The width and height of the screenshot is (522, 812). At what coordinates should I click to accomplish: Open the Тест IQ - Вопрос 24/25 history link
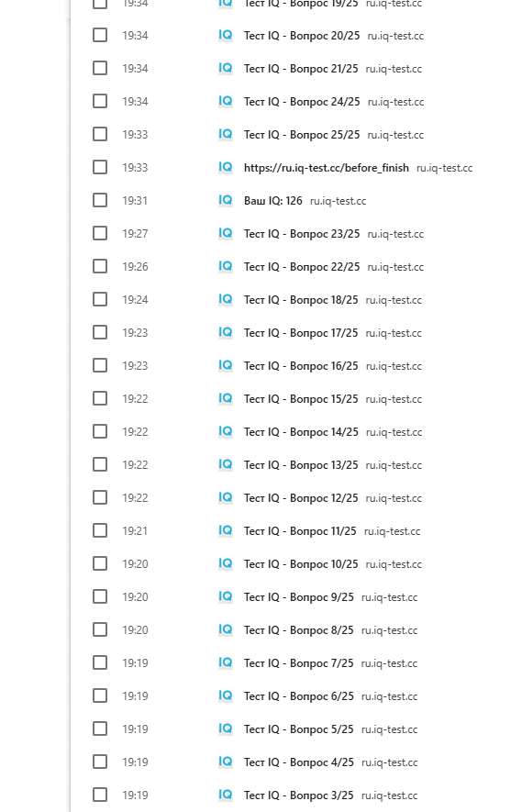tap(302, 102)
